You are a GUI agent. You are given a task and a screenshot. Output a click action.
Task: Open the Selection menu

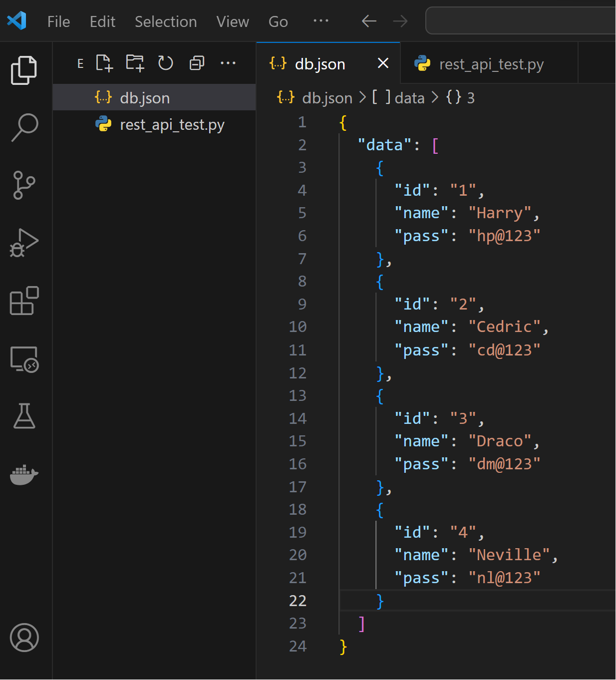click(166, 21)
